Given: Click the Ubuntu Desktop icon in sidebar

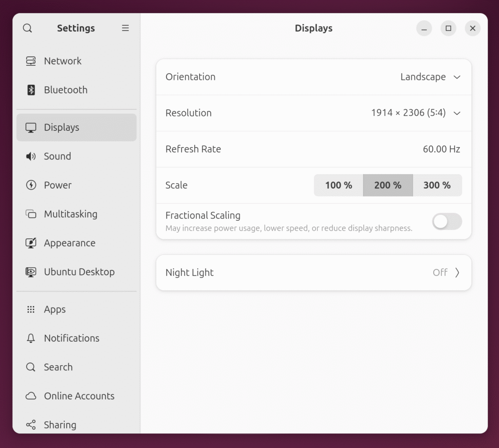Looking at the screenshot, I should 31,272.
